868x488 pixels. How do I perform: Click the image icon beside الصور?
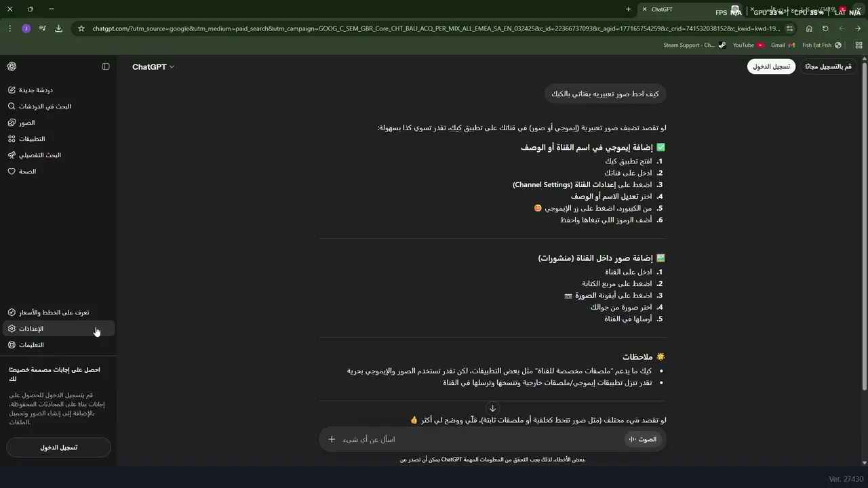12,123
